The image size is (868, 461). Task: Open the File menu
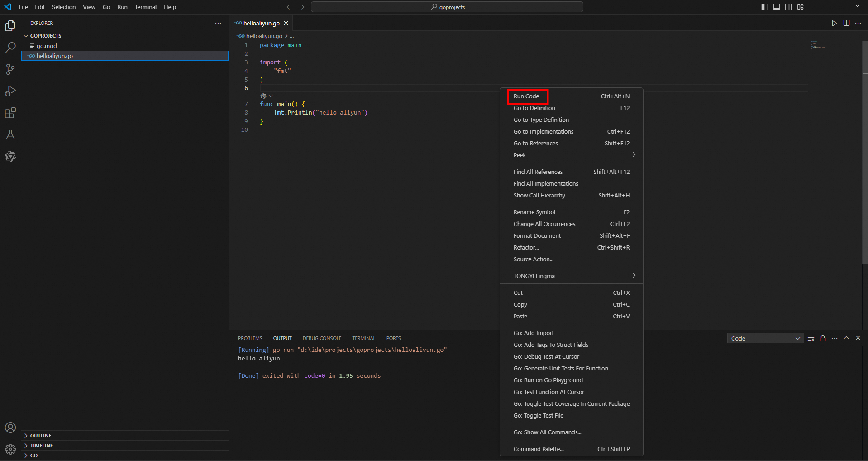(24, 7)
